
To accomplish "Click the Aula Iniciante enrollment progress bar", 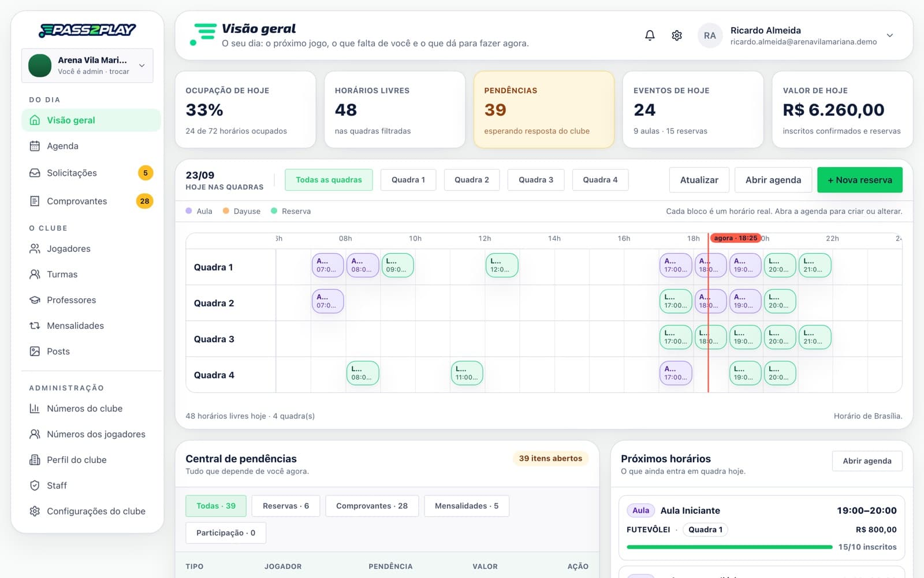I will [729, 547].
